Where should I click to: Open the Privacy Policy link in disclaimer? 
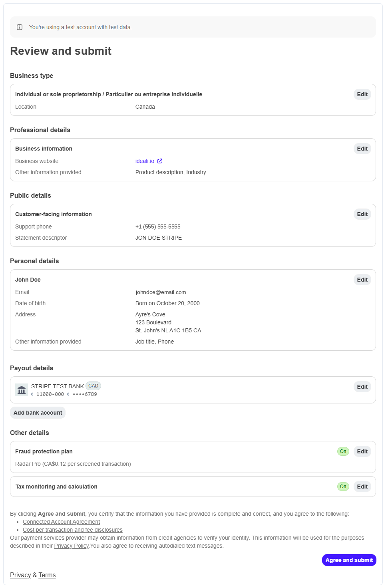pos(72,546)
